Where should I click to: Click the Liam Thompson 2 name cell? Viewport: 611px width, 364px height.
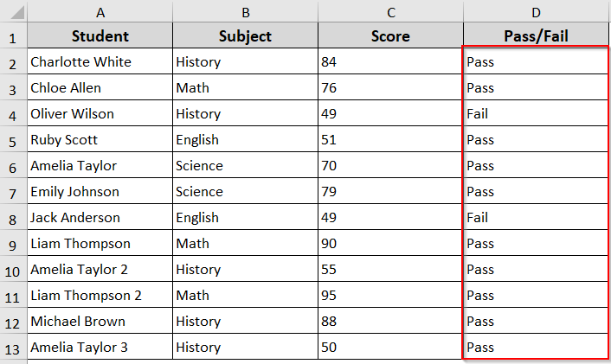100,296
